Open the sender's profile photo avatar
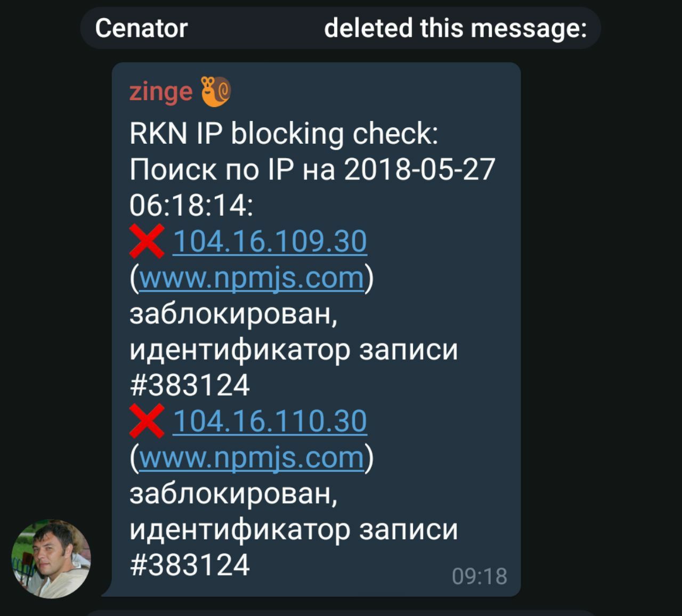This screenshot has height=616, width=682. click(51, 558)
